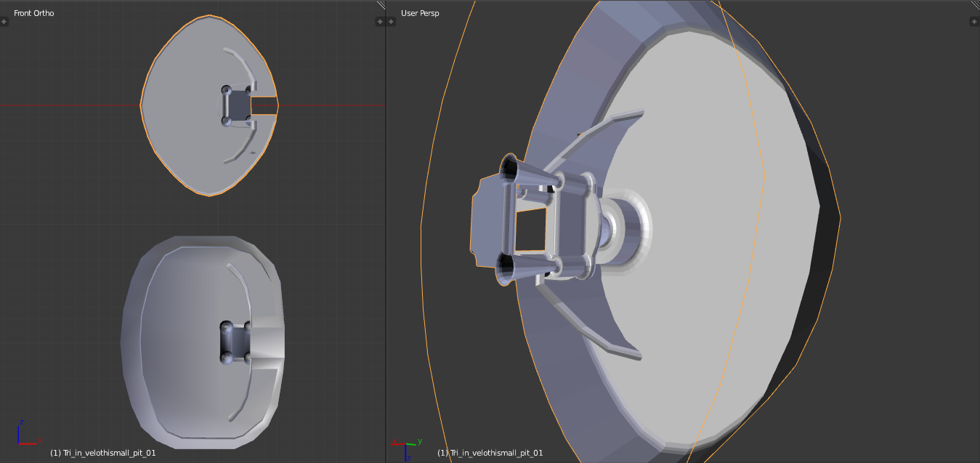Expand the properties region of Front Ortho view

tap(380, 22)
